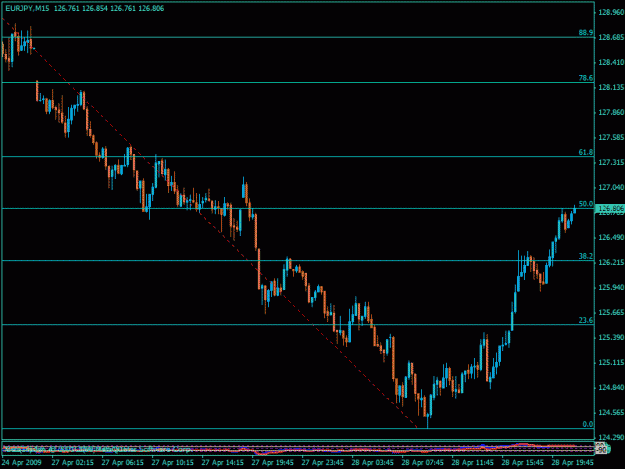625x469 pixels.
Task: Click the 127.315 price axis value
Action: (611, 162)
